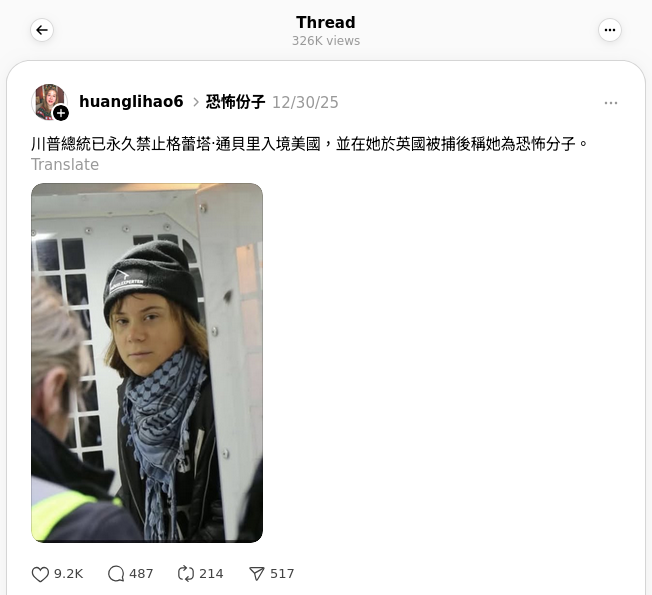Click the 214 reposts count
The width and height of the screenshot is (652, 595).
[x=211, y=574]
